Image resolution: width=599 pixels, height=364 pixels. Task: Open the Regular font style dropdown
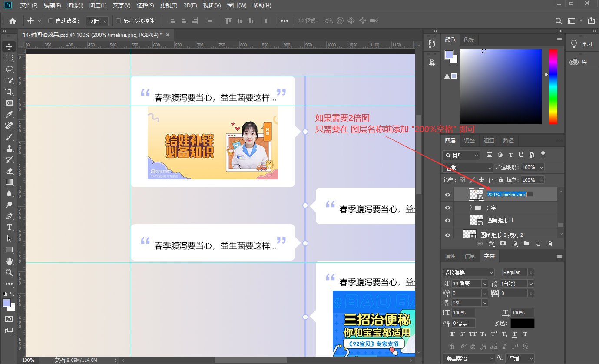click(x=518, y=272)
